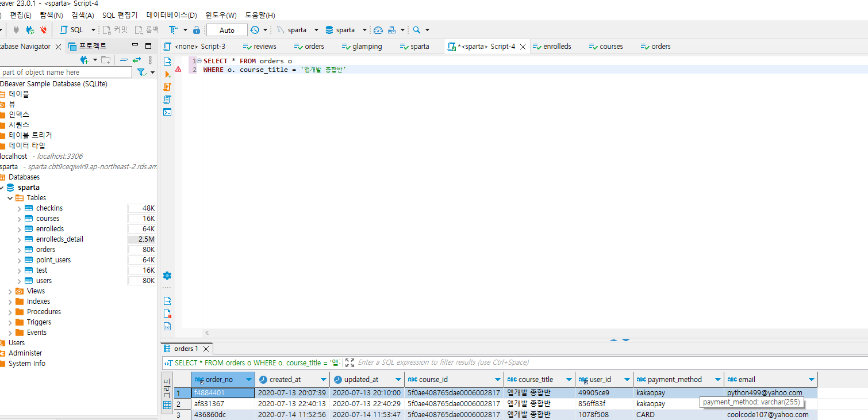The image size is (868, 420).
Task: Expand the Views folder
Action: click(10, 291)
